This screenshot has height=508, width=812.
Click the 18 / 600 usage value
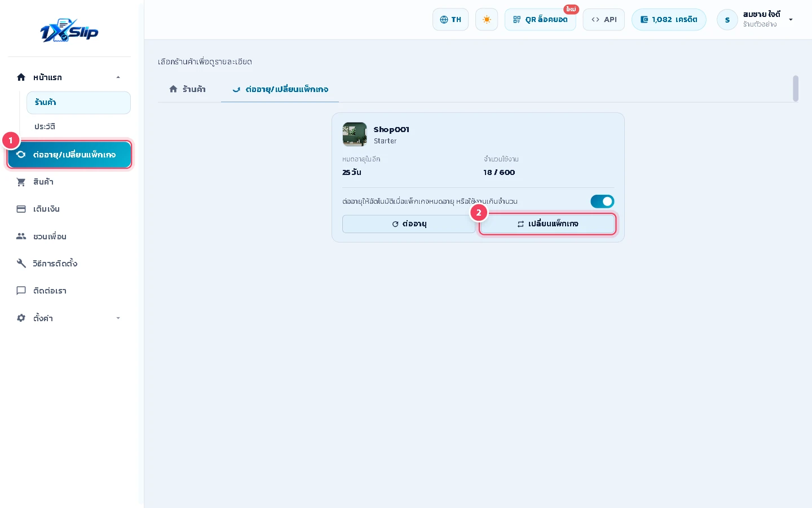point(499,172)
